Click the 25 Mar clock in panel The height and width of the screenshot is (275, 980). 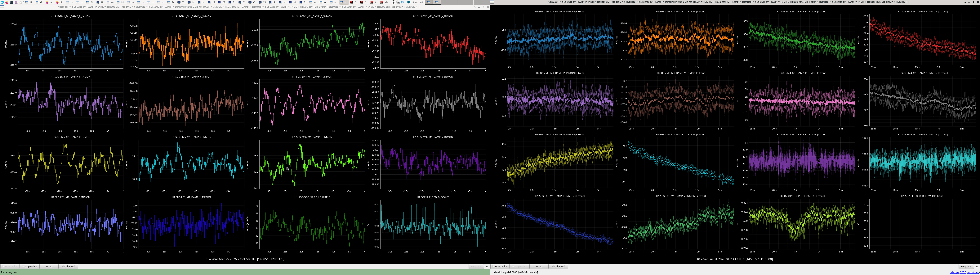click(x=418, y=2)
